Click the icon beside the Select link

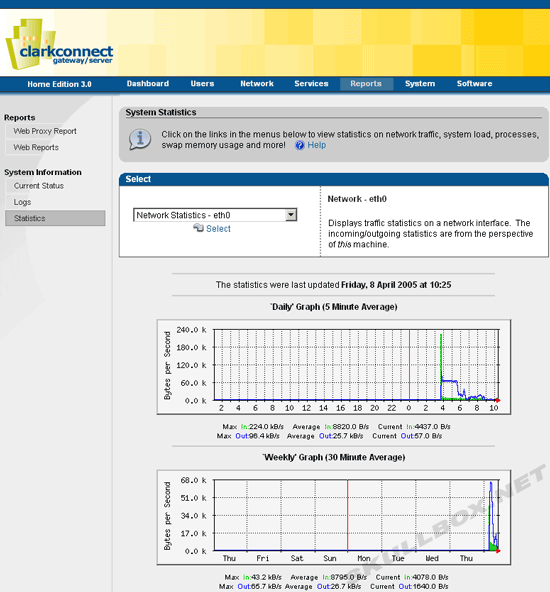198,228
